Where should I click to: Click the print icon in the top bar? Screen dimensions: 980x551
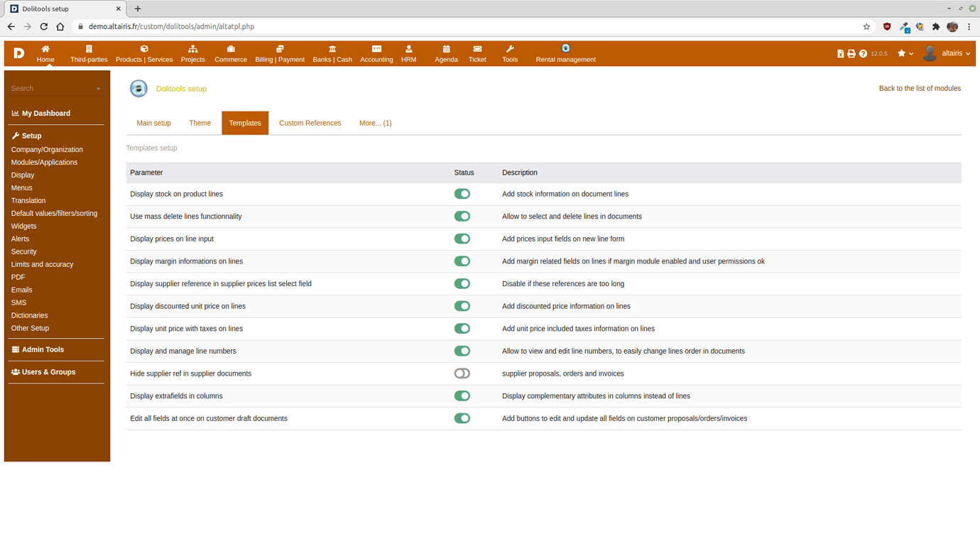[x=851, y=53]
